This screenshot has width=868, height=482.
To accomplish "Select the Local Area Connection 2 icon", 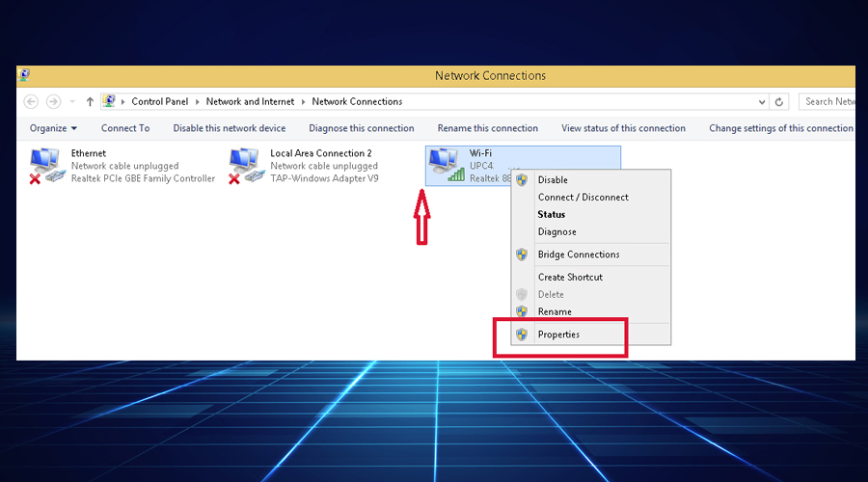I will (x=246, y=165).
